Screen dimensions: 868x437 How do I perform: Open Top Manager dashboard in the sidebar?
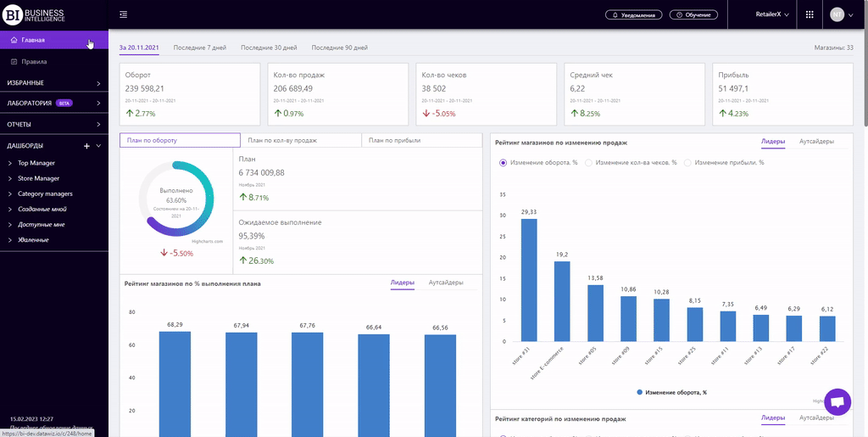click(x=36, y=163)
